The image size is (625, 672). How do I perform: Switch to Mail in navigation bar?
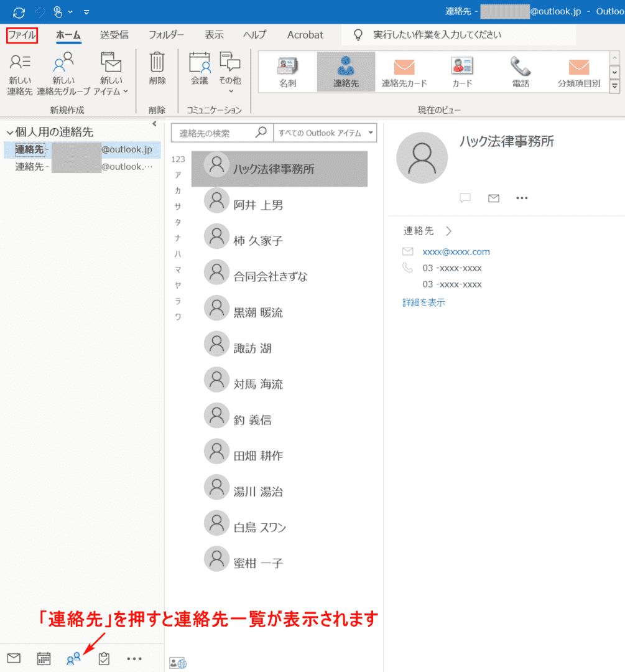[14, 658]
